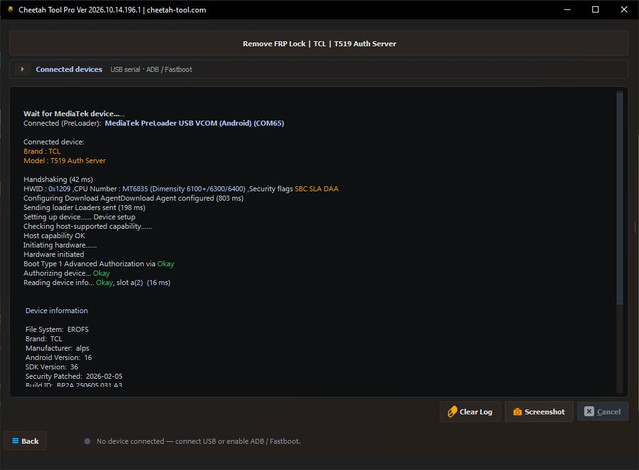Click the eraser icon on Clear Log
The height and width of the screenshot is (470, 639).
[452, 412]
